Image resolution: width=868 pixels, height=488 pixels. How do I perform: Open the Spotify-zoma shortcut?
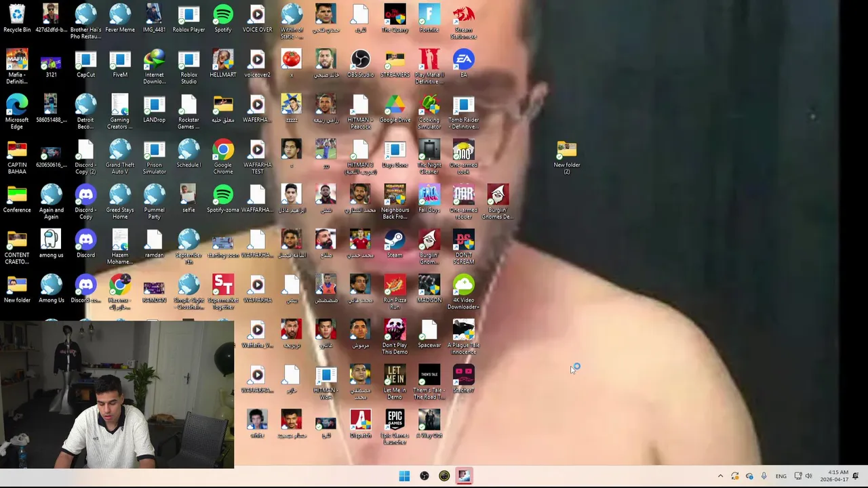(x=222, y=199)
